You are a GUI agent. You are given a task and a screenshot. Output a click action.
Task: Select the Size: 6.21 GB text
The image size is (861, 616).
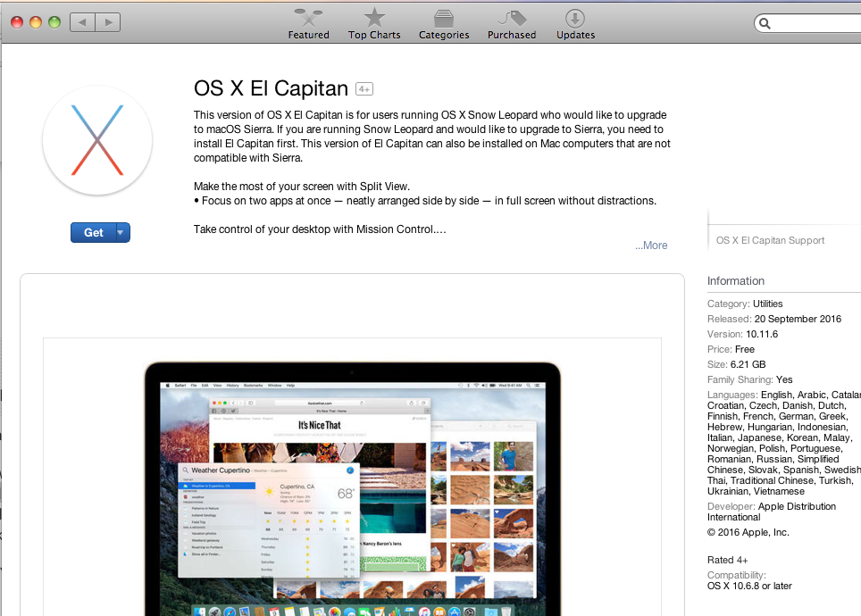click(x=736, y=364)
